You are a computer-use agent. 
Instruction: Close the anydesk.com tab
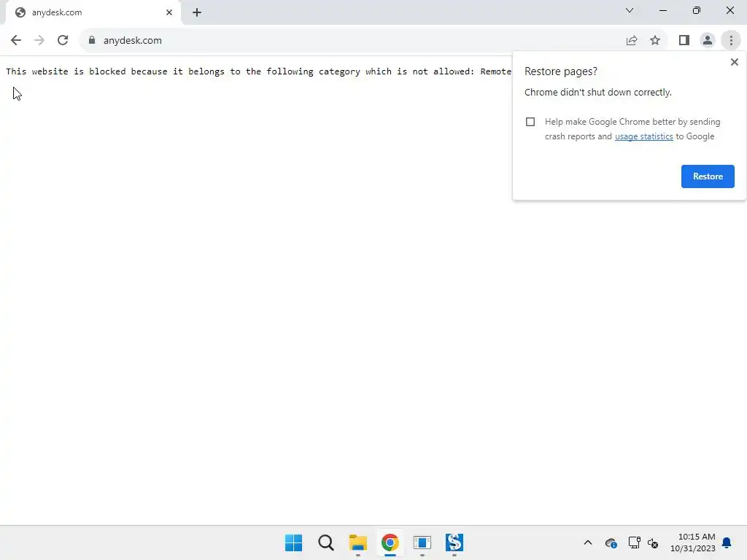[169, 12]
